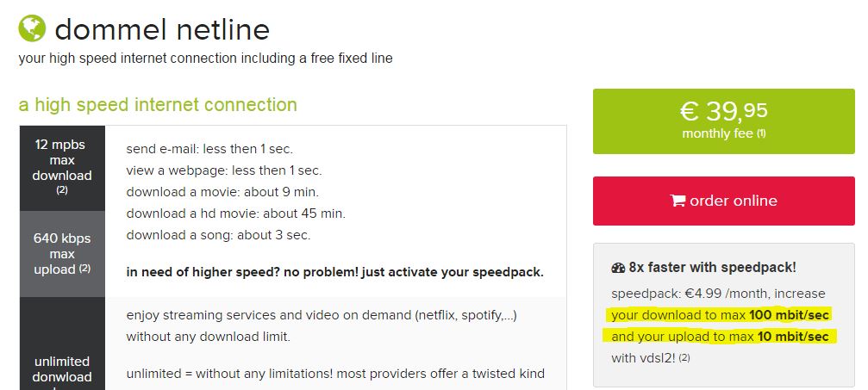Select the 12 mbps max download cell
Image resolution: width=868 pixels, height=390 pixels.
62,167
